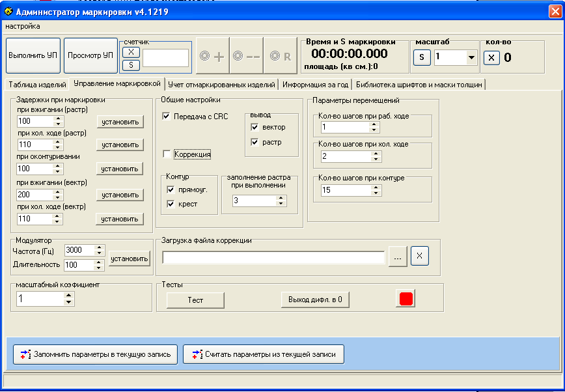
Task: Click the 00:00:00.000 marking time display
Action: click(x=350, y=54)
